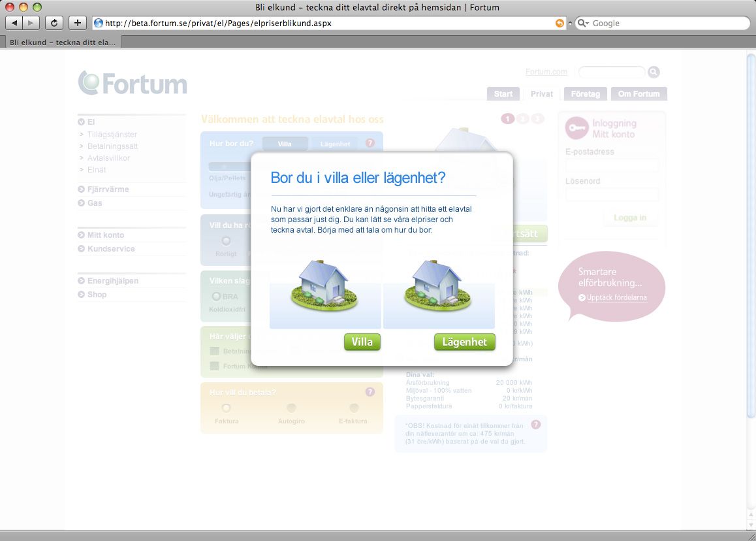Adjust the slider under 'Hur bor du?'
Image resolution: width=756 pixels, height=541 pixels.
[230, 166]
